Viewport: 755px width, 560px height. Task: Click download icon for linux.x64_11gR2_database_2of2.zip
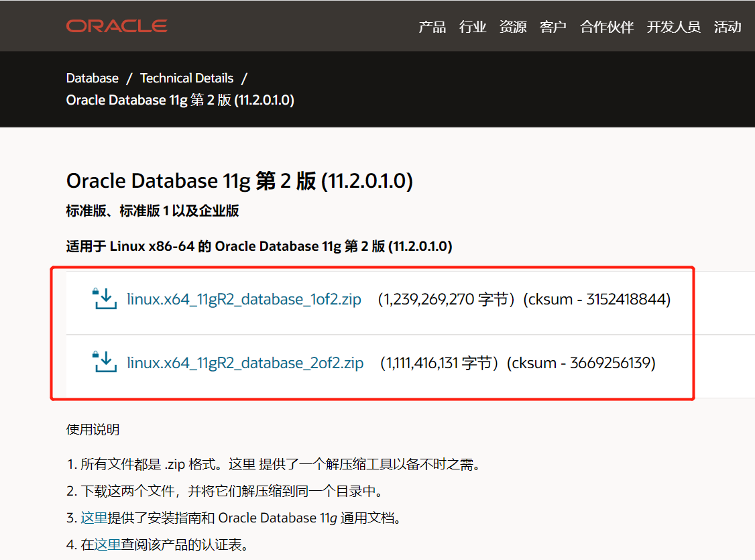click(x=105, y=362)
